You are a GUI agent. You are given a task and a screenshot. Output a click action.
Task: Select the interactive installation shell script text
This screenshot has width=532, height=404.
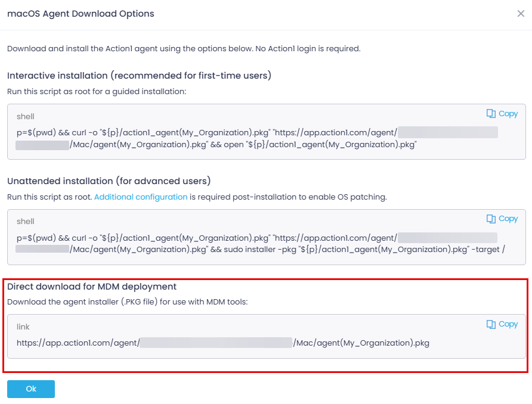(x=256, y=139)
